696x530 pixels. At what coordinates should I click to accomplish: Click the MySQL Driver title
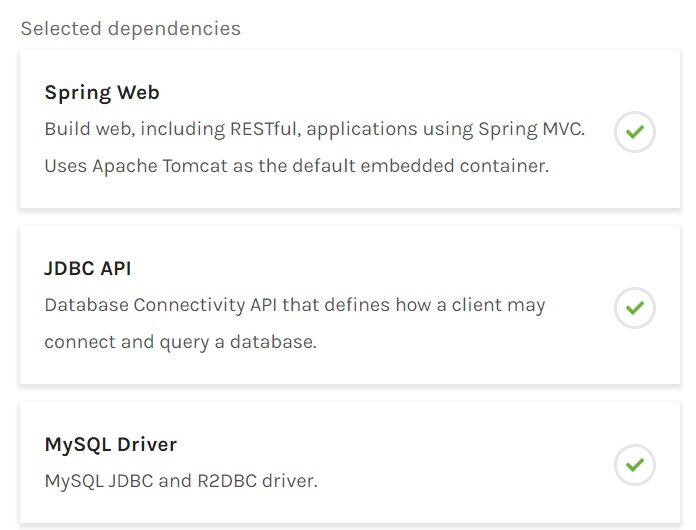point(111,444)
